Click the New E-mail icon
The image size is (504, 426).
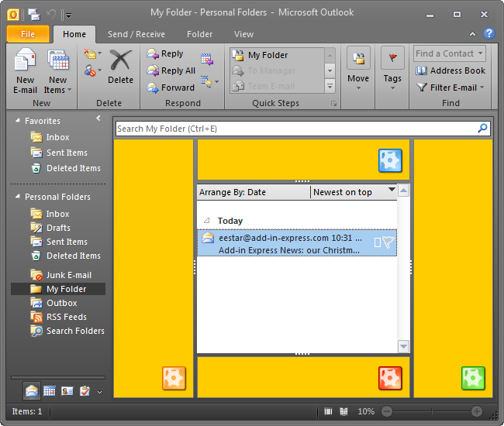25,60
